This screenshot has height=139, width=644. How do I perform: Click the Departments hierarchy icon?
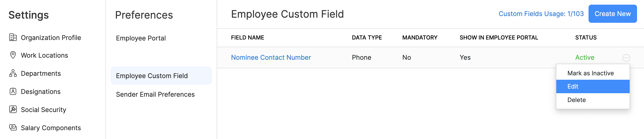(x=13, y=73)
